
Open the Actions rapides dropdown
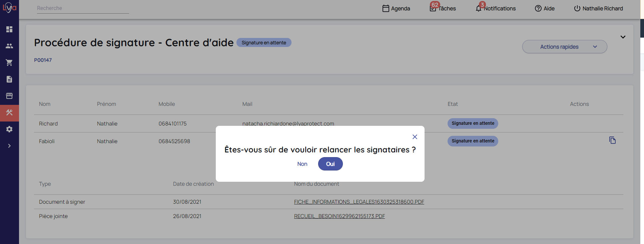pyautogui.click(x=564, y=47)
